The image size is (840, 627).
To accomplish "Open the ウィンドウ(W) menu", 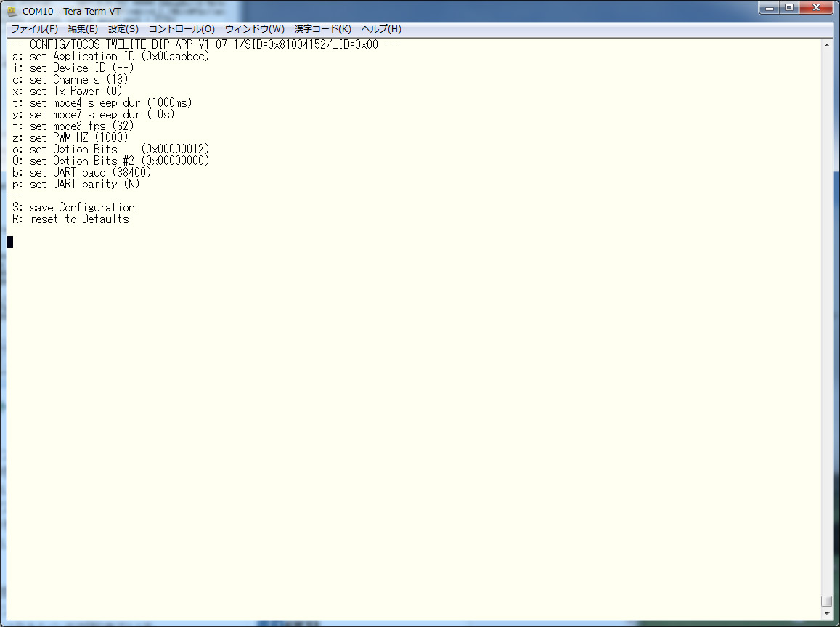I will 254,29.
